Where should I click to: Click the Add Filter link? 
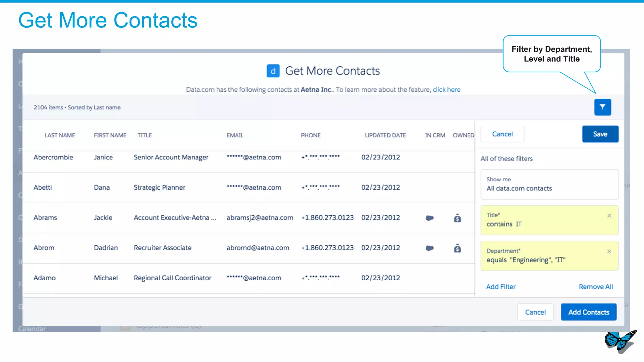501,287
